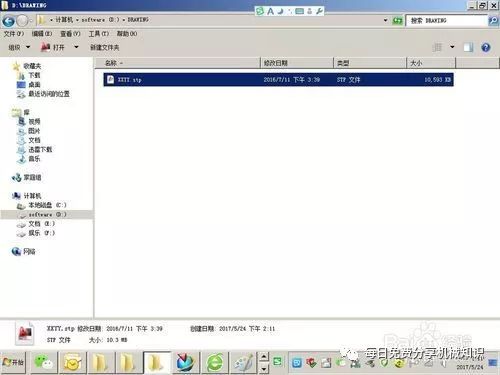Open 桌面 in the navigation pane
Image resolution: width=500 pixels, height=375 pixels.
tap(34, 85)
